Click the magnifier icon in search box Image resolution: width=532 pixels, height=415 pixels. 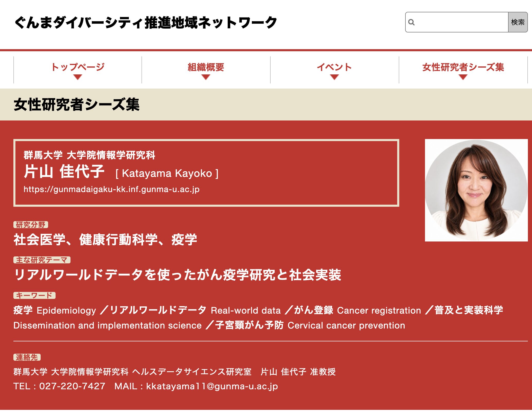(411, 22)
